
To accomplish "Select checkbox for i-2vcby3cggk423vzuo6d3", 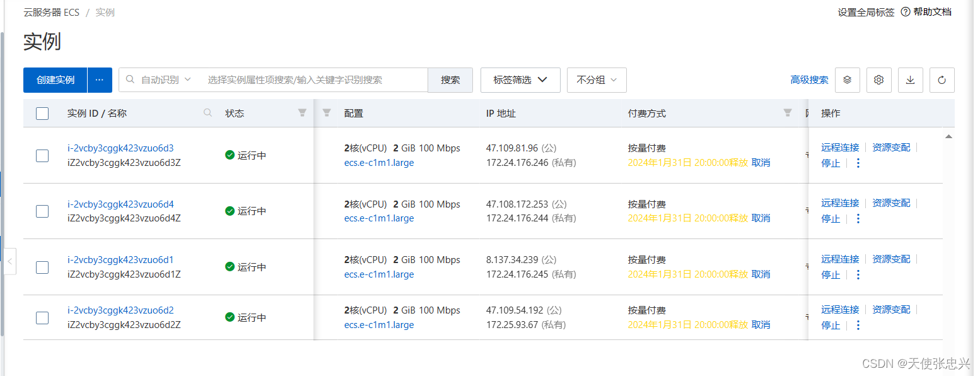I will coord(42,155).
